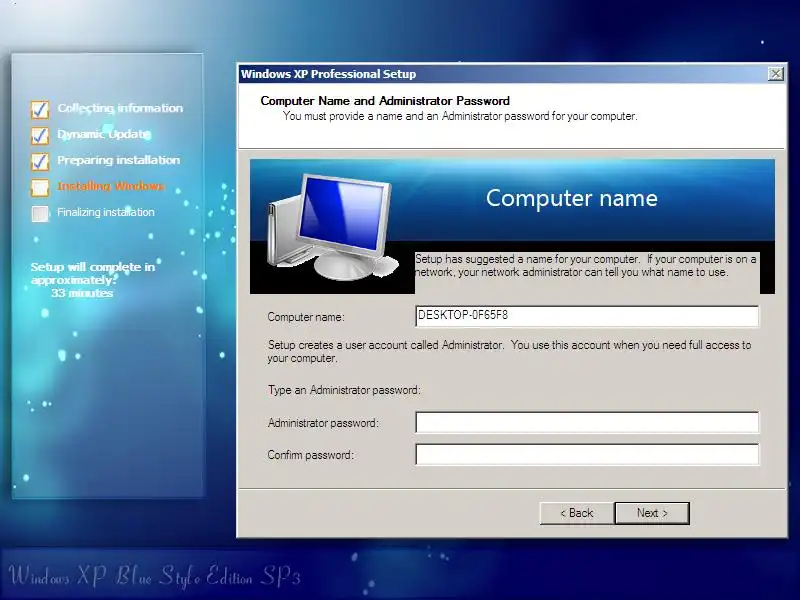Click the 'Administrator password:' field label
800x600 pixels.
(x=323, y=423)
